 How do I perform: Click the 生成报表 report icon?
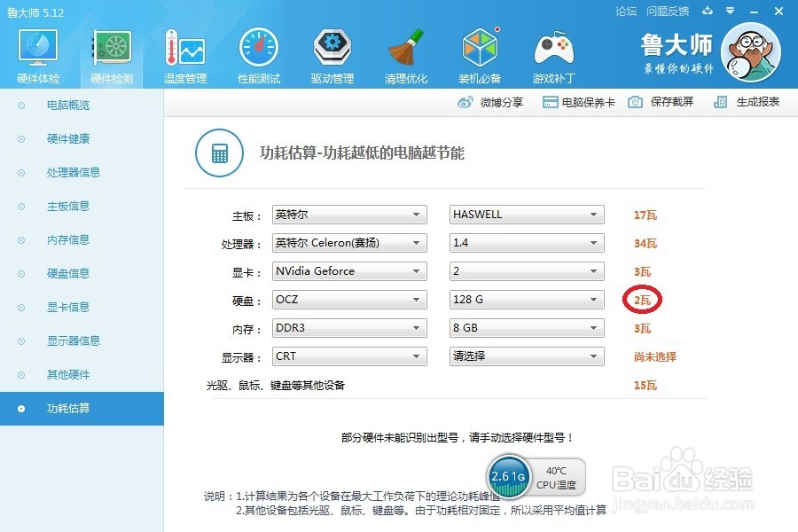(720, 102)
